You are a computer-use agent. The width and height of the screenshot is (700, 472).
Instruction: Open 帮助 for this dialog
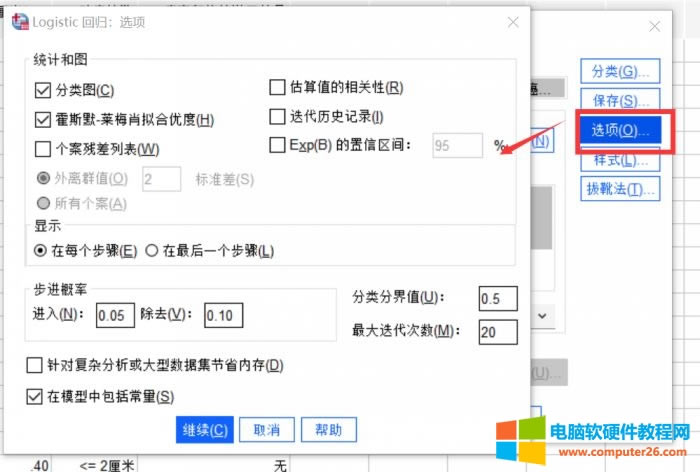tap(329, 430)
